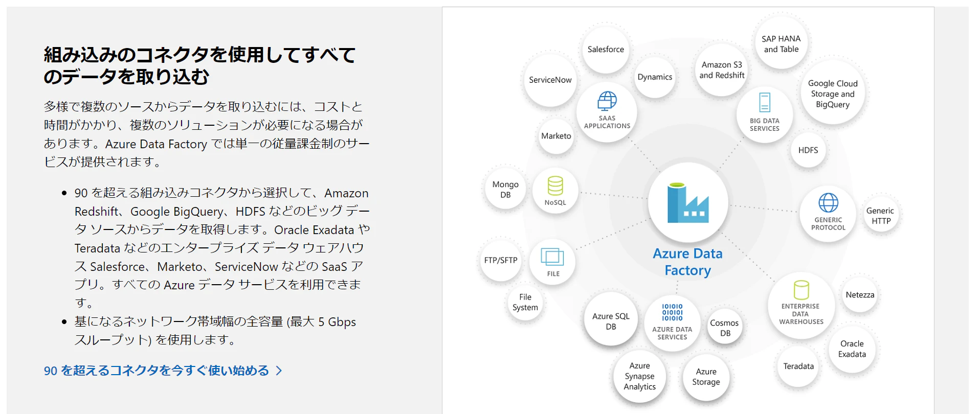This screenshot has height=414, width=980.
Task: Select the Salesforce connector bubble
Action: coord(606,50)
